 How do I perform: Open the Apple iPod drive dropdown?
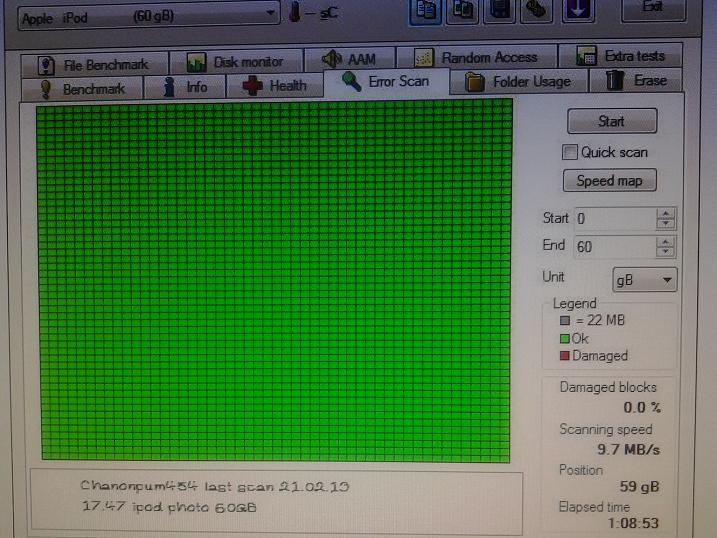click(x=148, y=15)
